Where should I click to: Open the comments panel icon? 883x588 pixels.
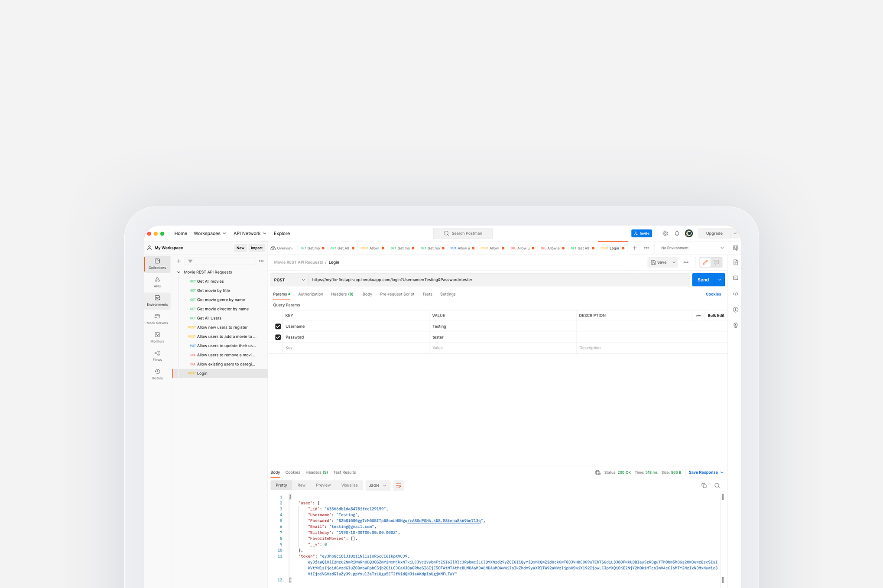click(x=736, y=278)
